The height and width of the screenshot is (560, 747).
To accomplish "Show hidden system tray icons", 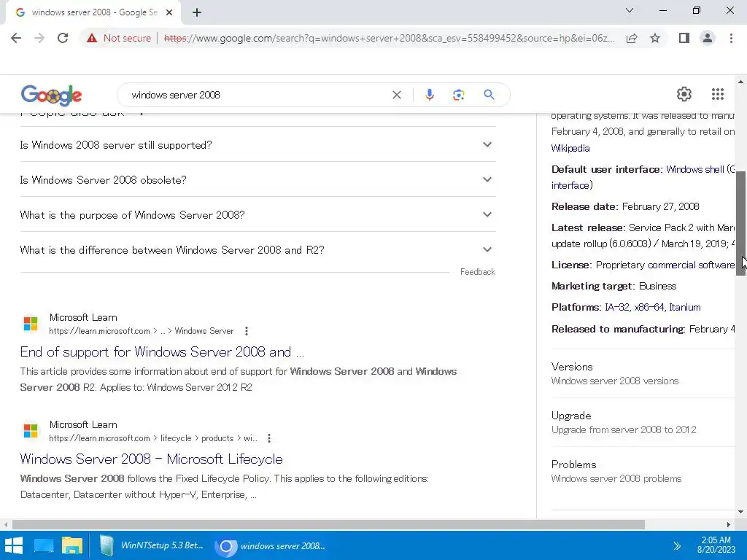I will coord(677,546).
